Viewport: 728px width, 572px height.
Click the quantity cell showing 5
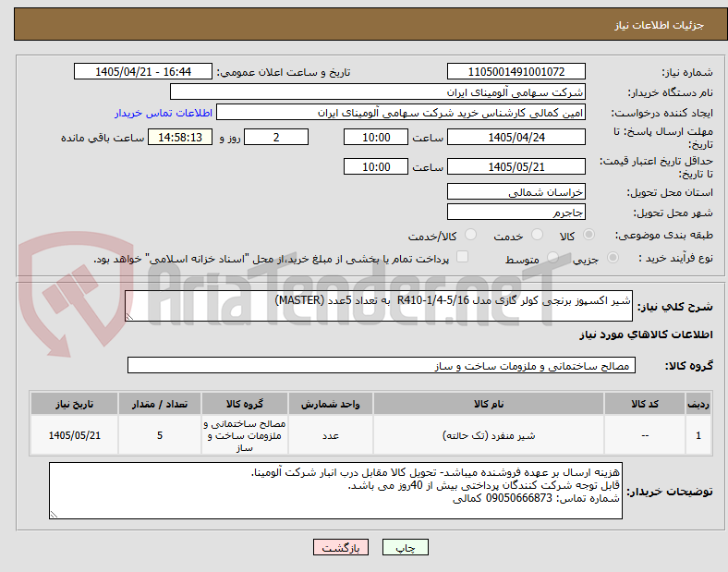[x=160, y=435]
